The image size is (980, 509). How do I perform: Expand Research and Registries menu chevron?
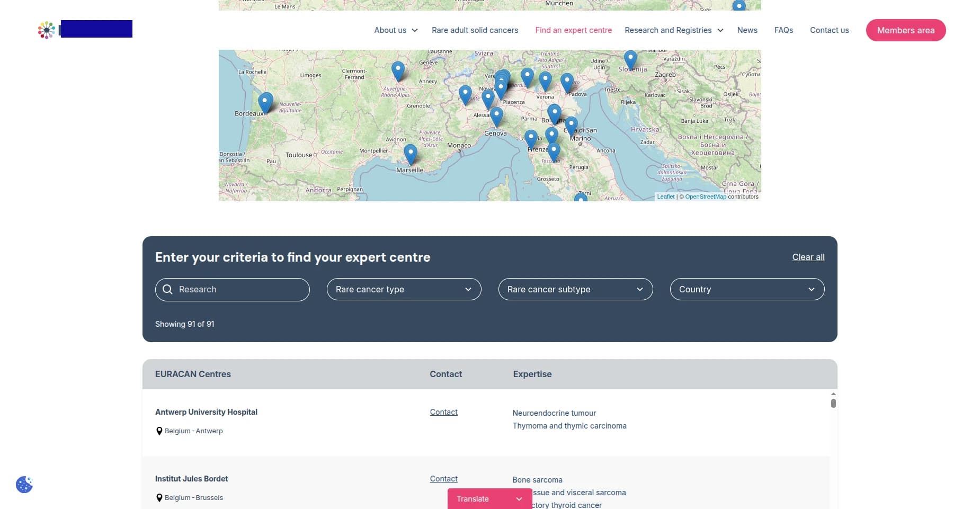pyautogui.click(x=720, y=30)
